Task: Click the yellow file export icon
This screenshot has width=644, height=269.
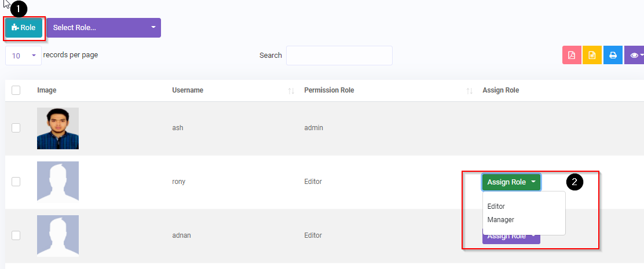Action: coord(592,56)
